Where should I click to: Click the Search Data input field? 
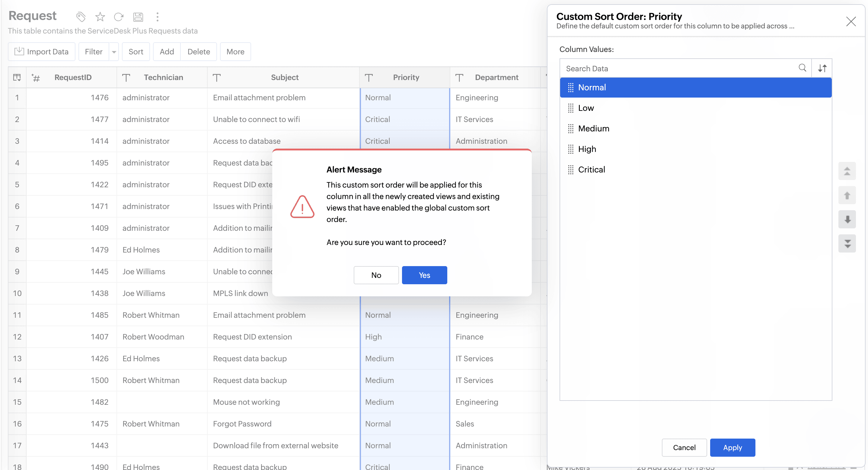coord(677,69)
